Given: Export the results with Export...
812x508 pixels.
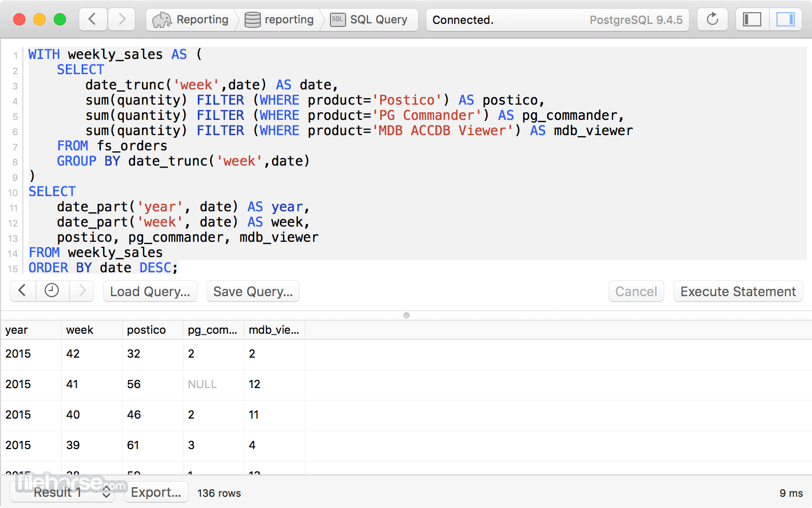Looking at the screenshot, I should click(x=156, y=492).
